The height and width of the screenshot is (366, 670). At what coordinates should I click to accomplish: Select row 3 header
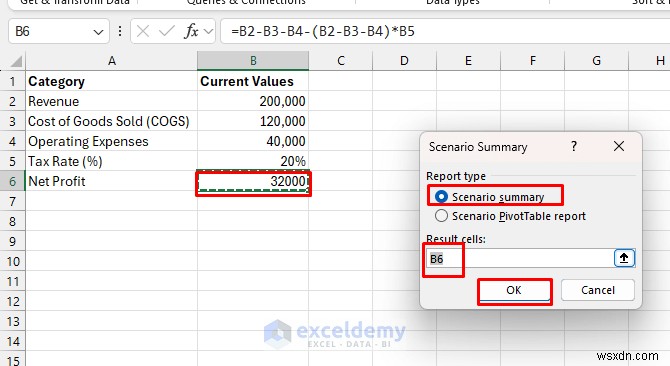coord(12,121)
